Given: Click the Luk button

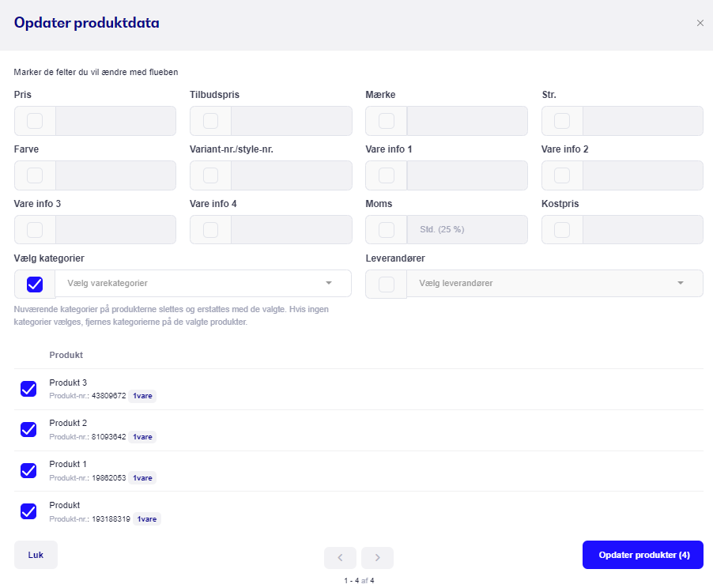Looking at the screenshot, I should click(36, 555).
